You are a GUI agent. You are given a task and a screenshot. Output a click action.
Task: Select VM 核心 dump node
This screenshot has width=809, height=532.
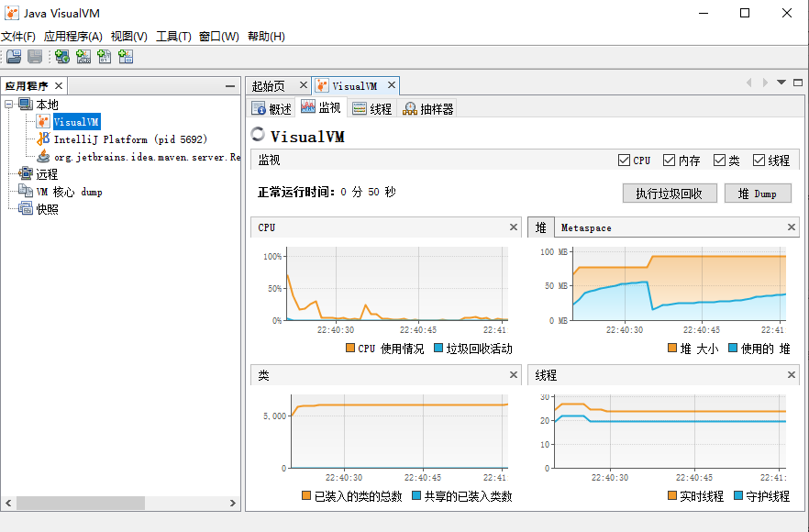(69, 192)
